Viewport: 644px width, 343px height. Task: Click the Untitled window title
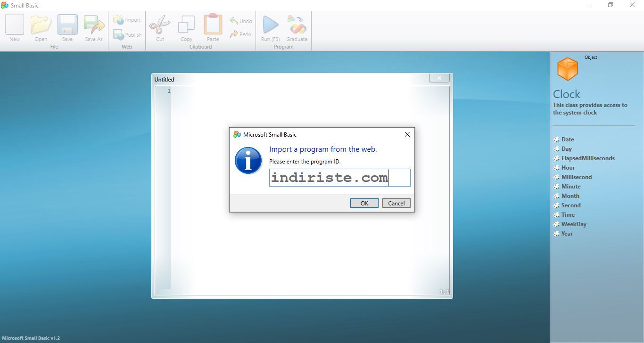pos(164,80)
